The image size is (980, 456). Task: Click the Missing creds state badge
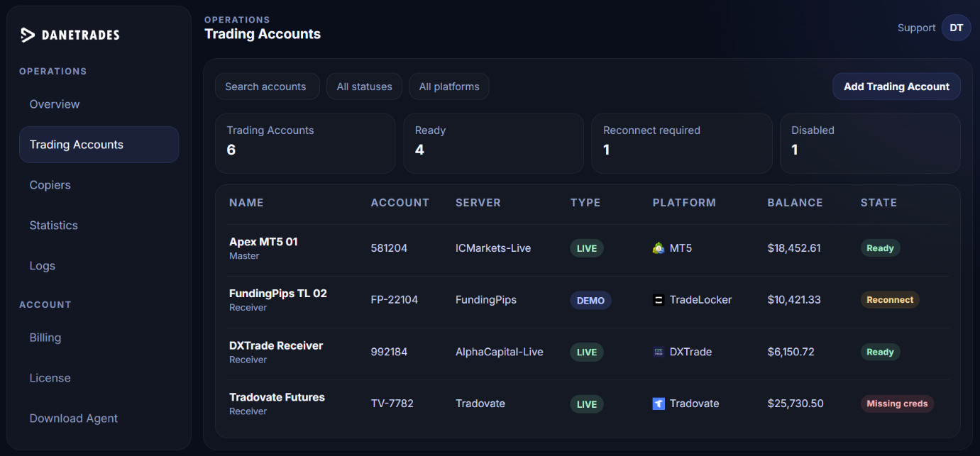pyautogui.click(x=897, y=404)
